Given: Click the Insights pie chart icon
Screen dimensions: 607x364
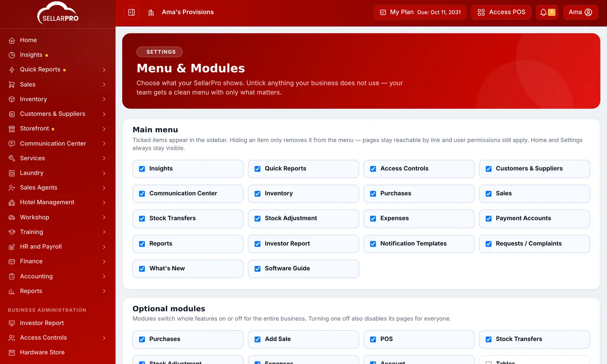Looking at the screenshot, I should (12, 55).
